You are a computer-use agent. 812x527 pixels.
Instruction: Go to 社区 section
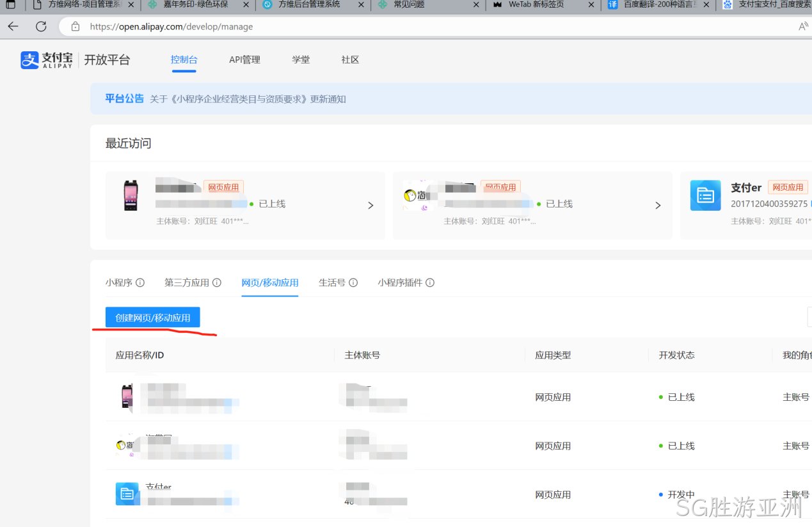tap(350, 60)
